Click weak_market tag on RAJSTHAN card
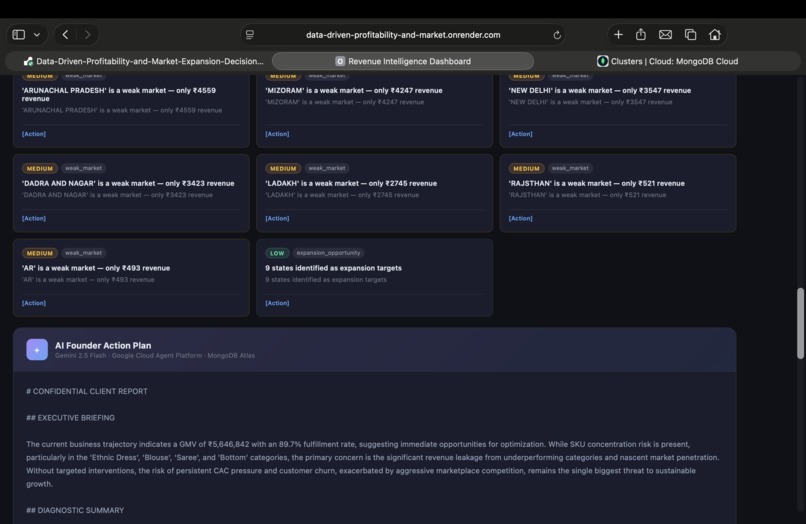The width and height of the screenshot is (806, 524). coord(570,168)
